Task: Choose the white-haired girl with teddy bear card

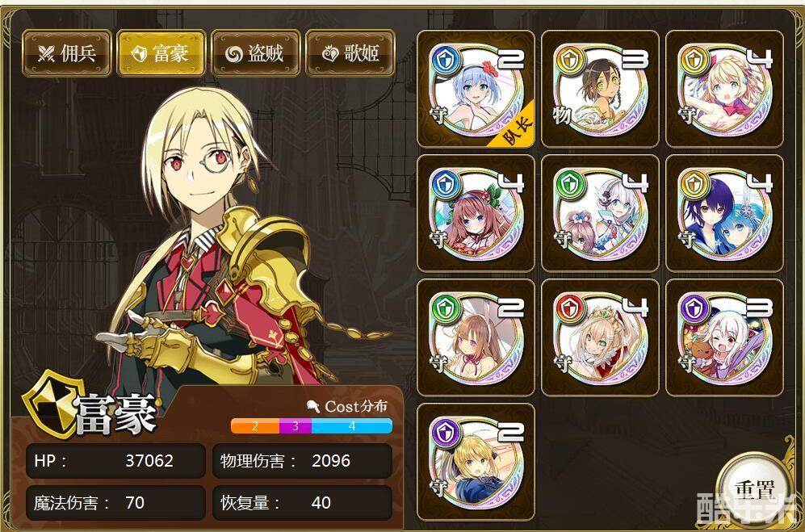Action: tap(724, 337)
